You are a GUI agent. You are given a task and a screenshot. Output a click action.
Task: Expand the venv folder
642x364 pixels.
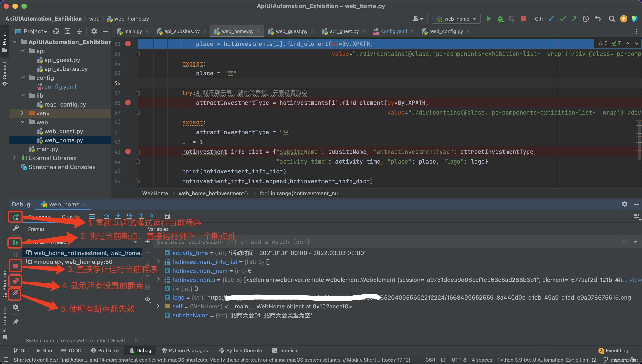(x=22, y=113)
